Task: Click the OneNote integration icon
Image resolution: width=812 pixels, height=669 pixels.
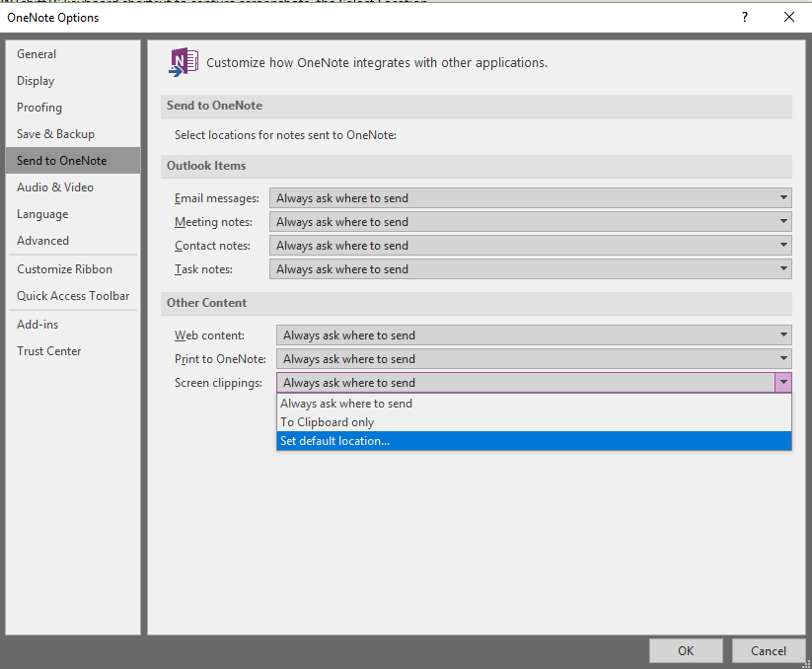Action: coord(184,62)
